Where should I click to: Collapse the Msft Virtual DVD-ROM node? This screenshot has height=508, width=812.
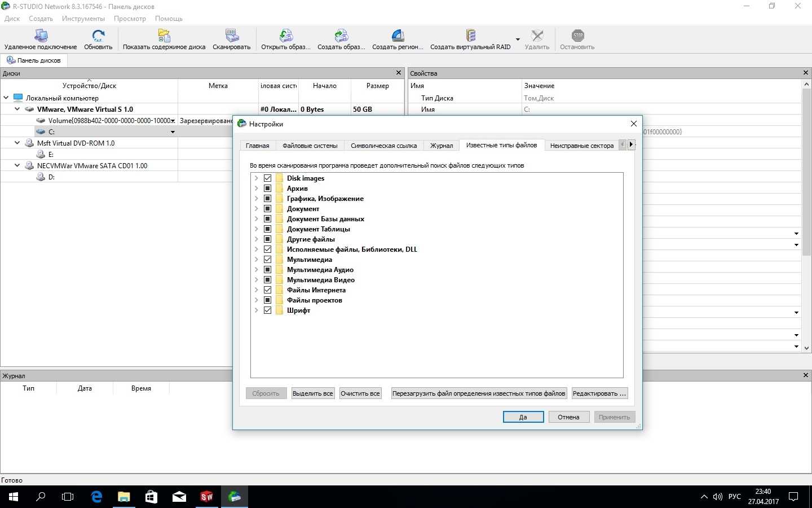tap(17, 143)
